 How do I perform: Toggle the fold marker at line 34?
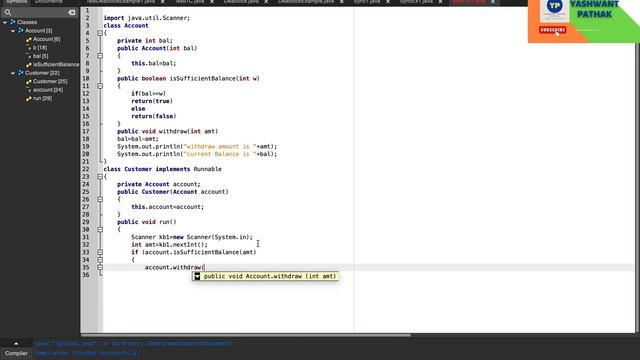click(100, 260)
